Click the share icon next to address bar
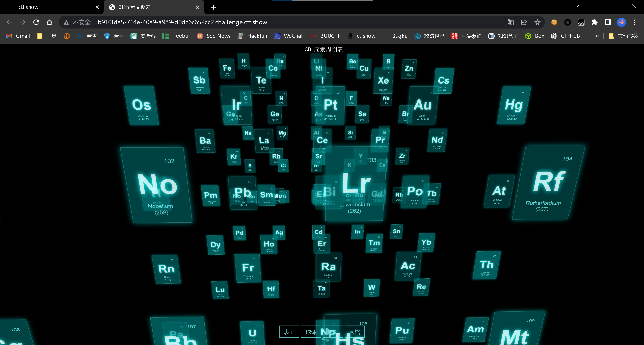This screenshot has width=644, height=345. point(524,22)
